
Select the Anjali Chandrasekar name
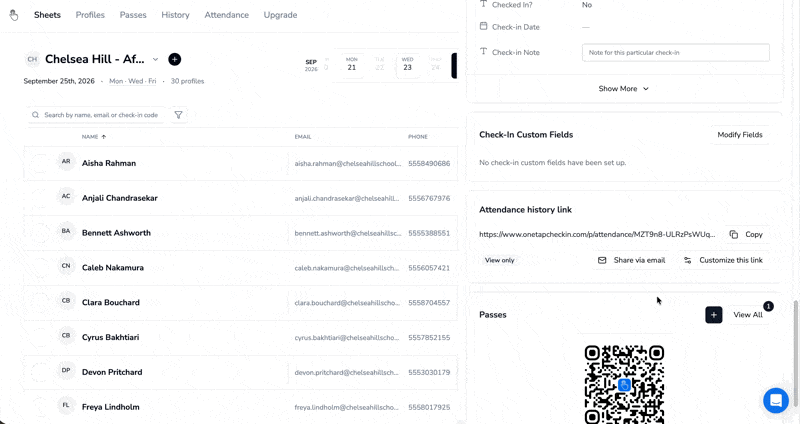[120, 198]
